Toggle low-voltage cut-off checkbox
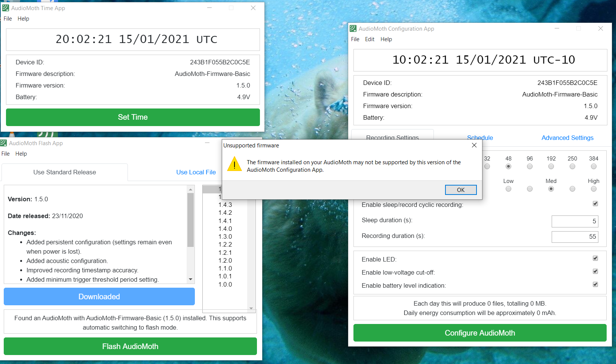 coord(595,271)
